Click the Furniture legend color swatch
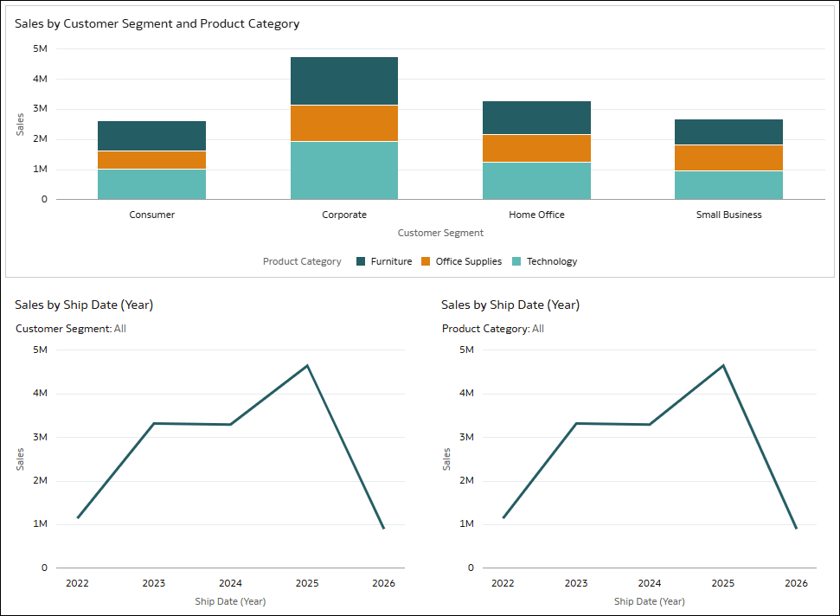Image resolution: width=840 pixels, height=616 pixels. [x=361, y=261]
